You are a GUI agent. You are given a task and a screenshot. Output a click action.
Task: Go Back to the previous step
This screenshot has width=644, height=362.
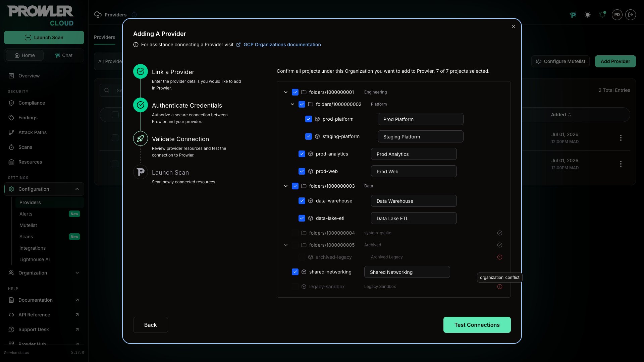click(150, 325)
